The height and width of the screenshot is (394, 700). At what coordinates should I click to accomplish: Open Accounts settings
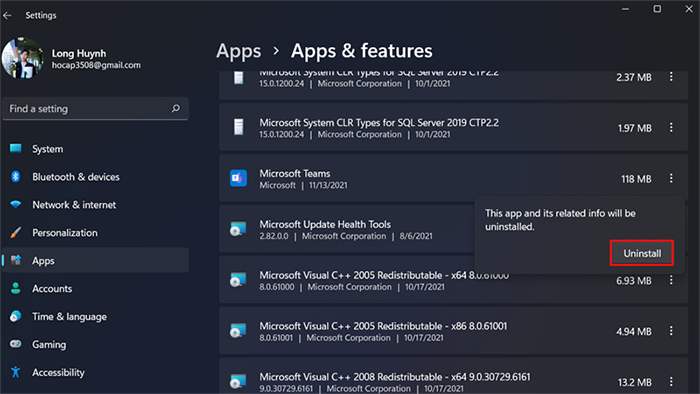95,289
